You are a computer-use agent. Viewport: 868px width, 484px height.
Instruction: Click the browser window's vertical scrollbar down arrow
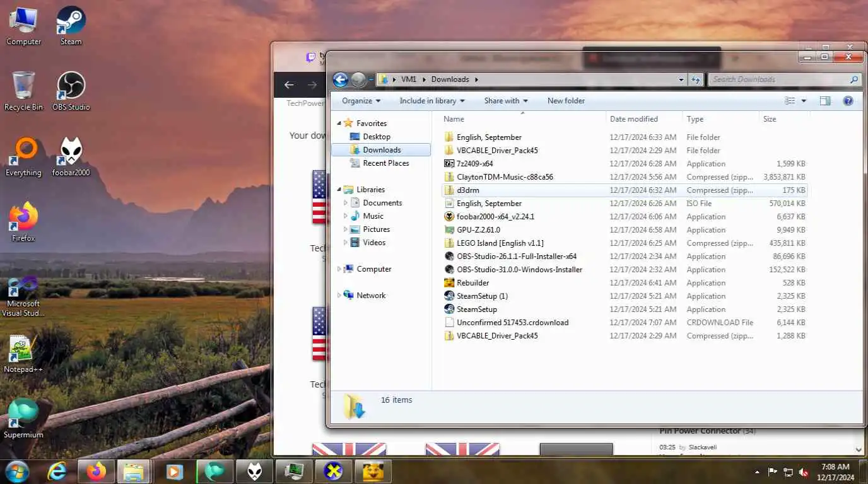pos(858,449)
